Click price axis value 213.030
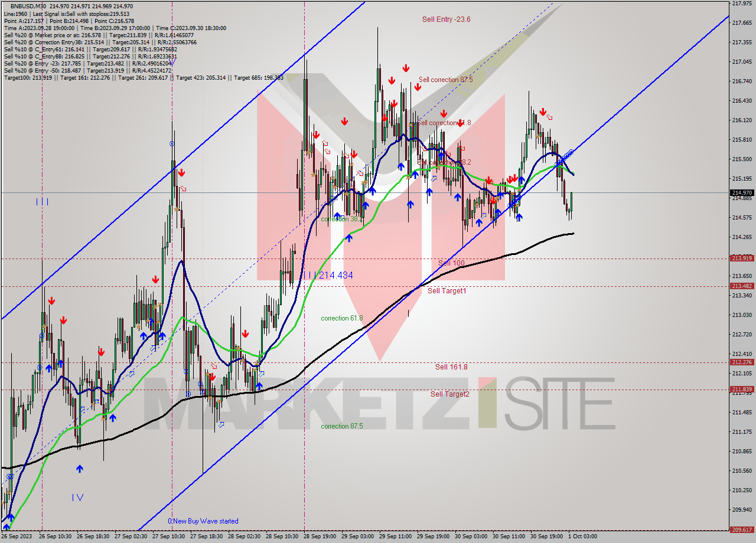This screenshot has height=543, width=756. click(742, 315)
